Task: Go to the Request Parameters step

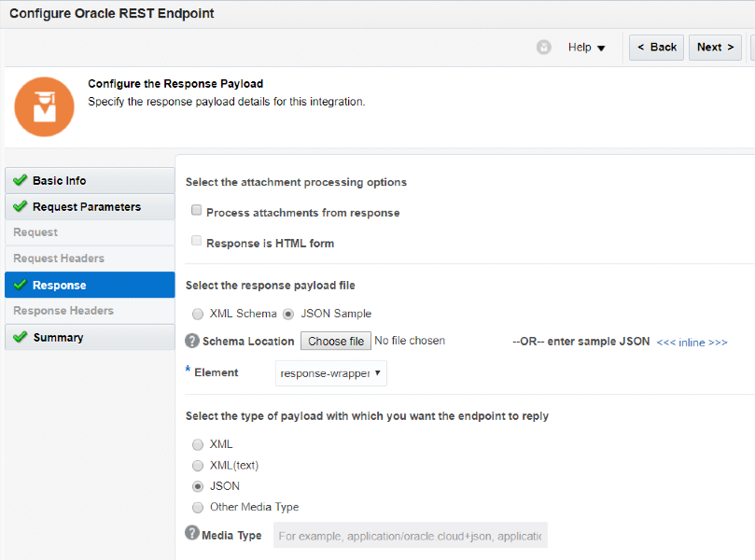Action: 87,206
